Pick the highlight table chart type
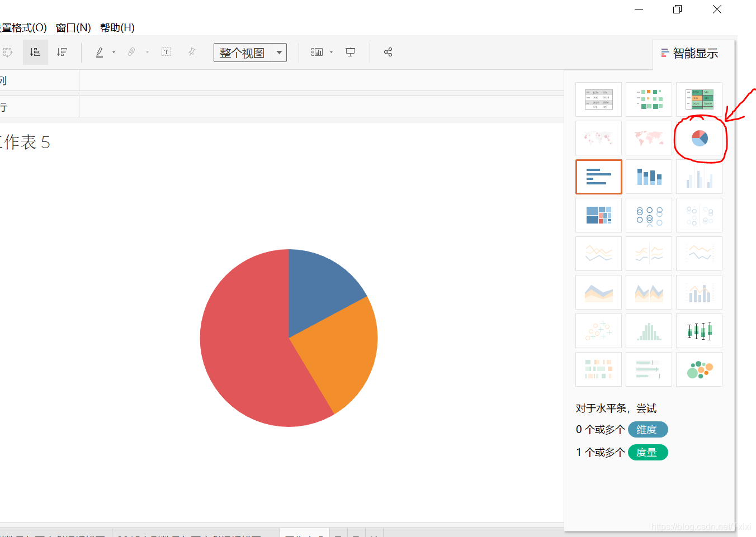The width and height of the screenshot is (756, 537). (x=699, y=99)
